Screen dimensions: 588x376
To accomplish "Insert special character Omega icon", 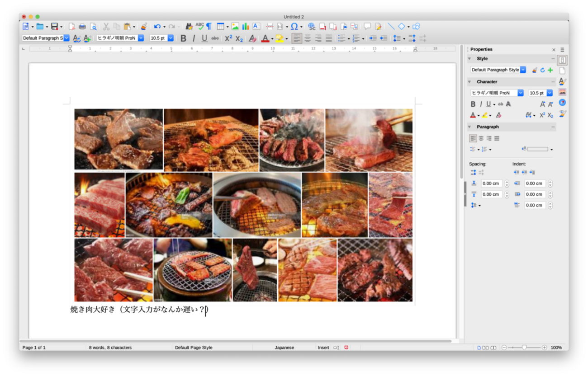I will (294, 27).
